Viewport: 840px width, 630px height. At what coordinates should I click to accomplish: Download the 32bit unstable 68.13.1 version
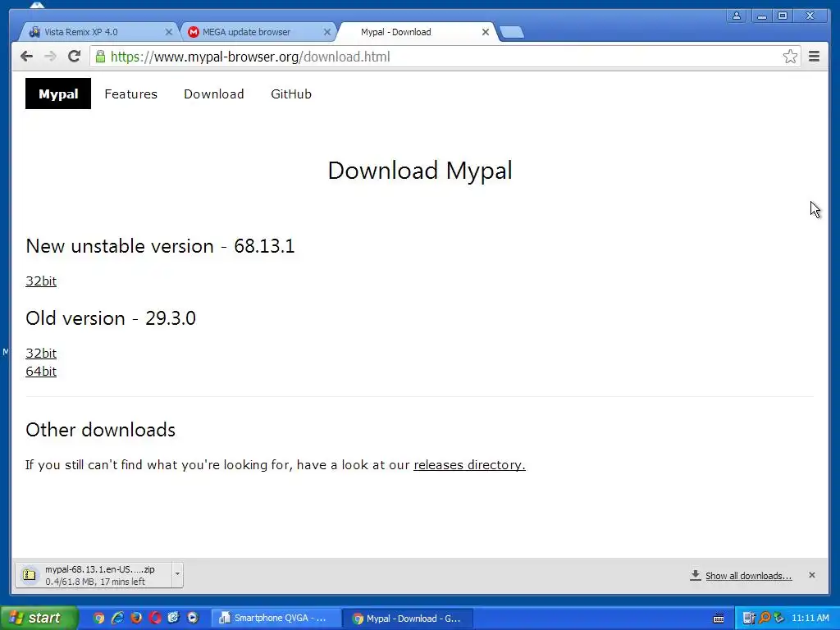pos(41,281)
